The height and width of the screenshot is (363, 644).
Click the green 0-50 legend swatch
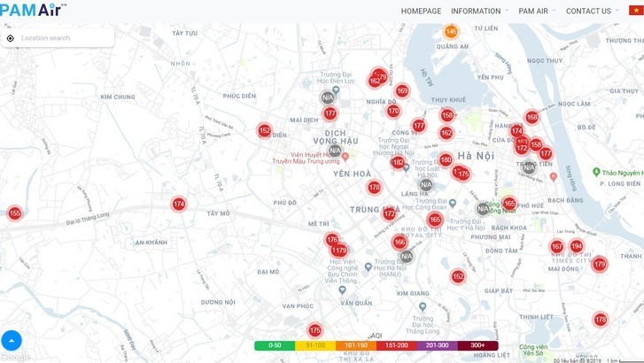274,345
